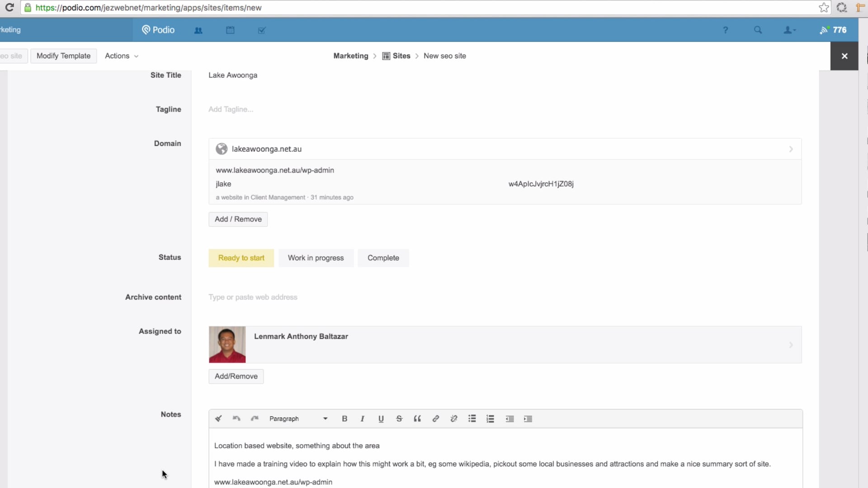868x488 pixels.
Task: Click the Add / Remove button under Domain
Action: (x=238, y=219)
